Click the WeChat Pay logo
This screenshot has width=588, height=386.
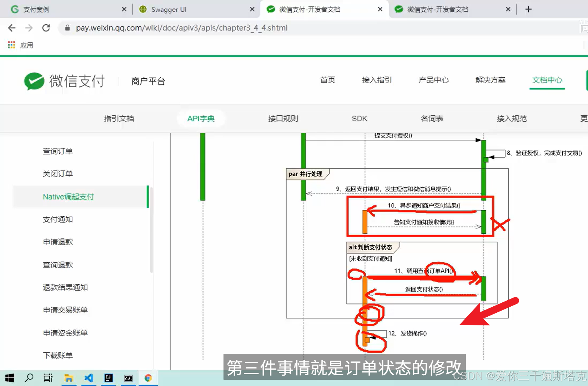[x=64, y=81]
